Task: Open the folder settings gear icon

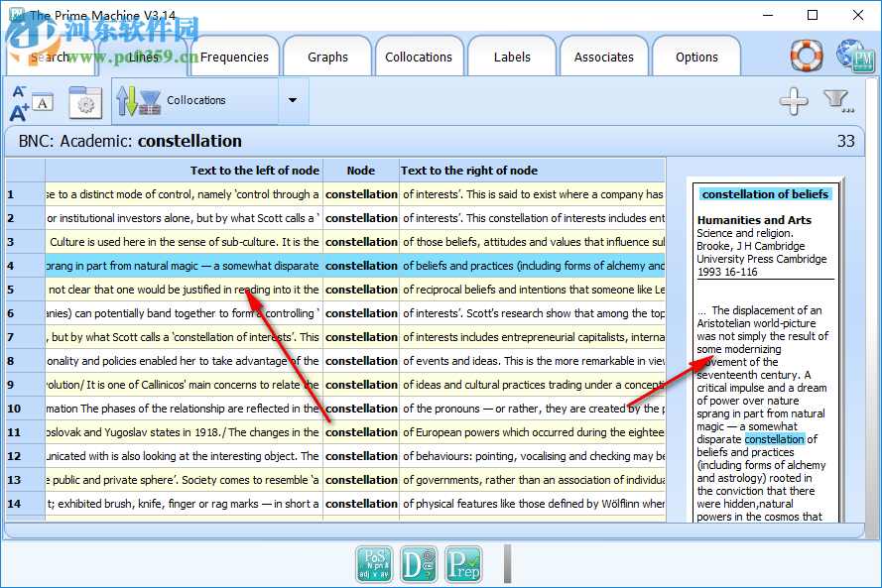Action: pyautogui.click(x=85, y=102)
